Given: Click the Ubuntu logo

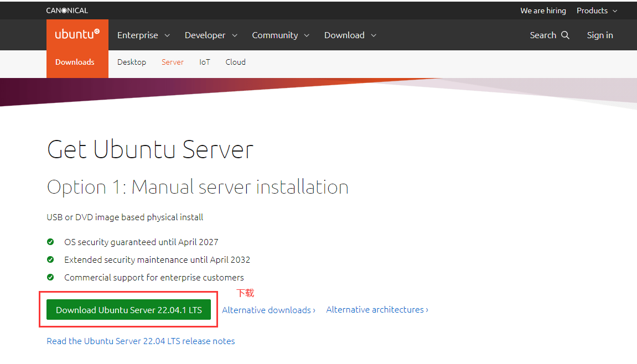Looking at the screenshot, I should pyautogui.click(x=77, y=34).
